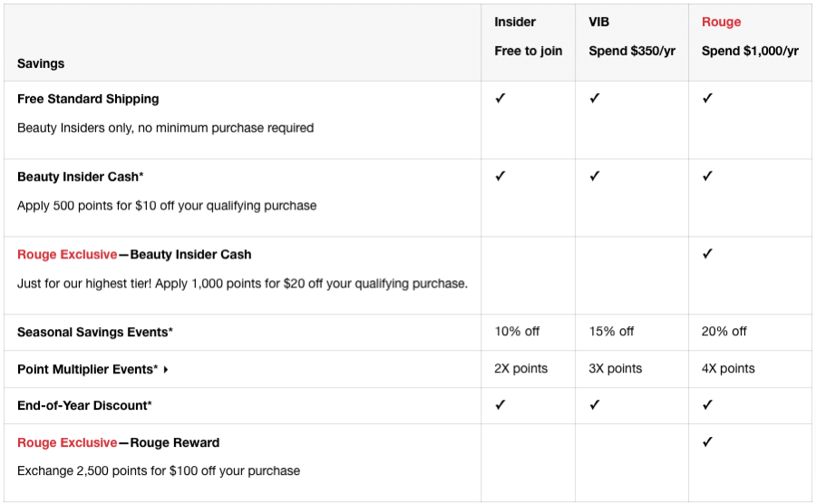Viewport: 816px width, 504px height.
Task: Click Insider checkmark for Beauty Insider Cash
Action: (x=500, y=177)
